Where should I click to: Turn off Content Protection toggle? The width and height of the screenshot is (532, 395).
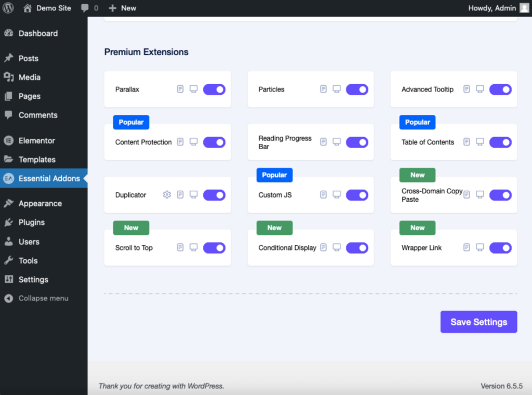(214, 142)
